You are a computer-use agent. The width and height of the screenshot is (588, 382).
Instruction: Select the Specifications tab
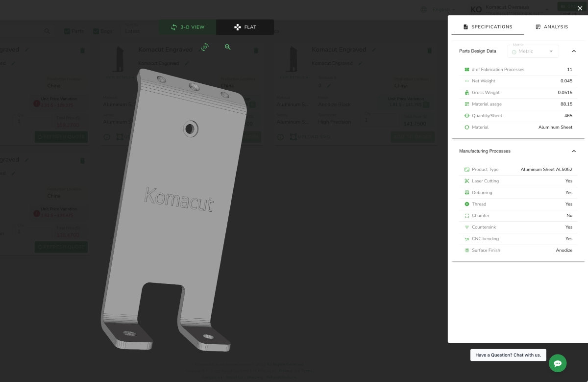[x=488, y=27]
